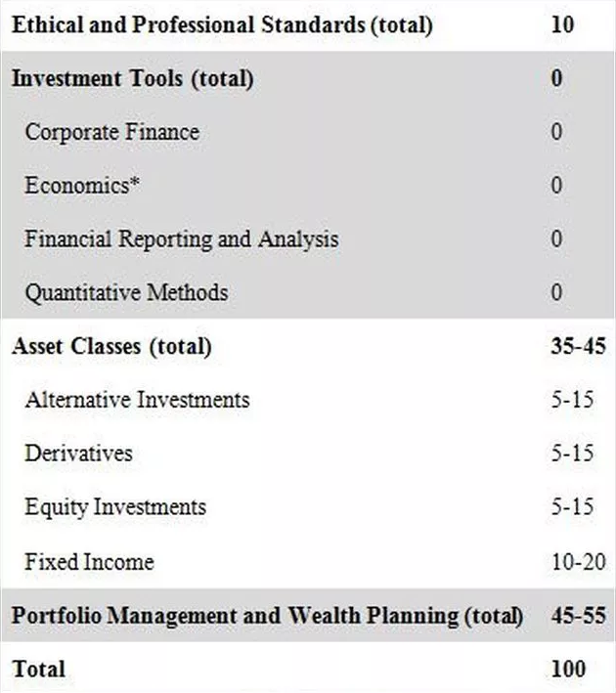Screen dimensions: 616x693
Task: Select the 35-45 Asset Classes weight
Action: click(x=578, y=346)
